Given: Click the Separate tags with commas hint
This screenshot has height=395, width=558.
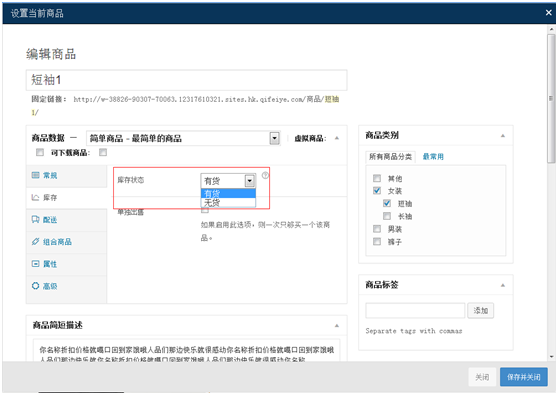Looking at the screenshot, I should pyautogui.click(x=414, y=331).
